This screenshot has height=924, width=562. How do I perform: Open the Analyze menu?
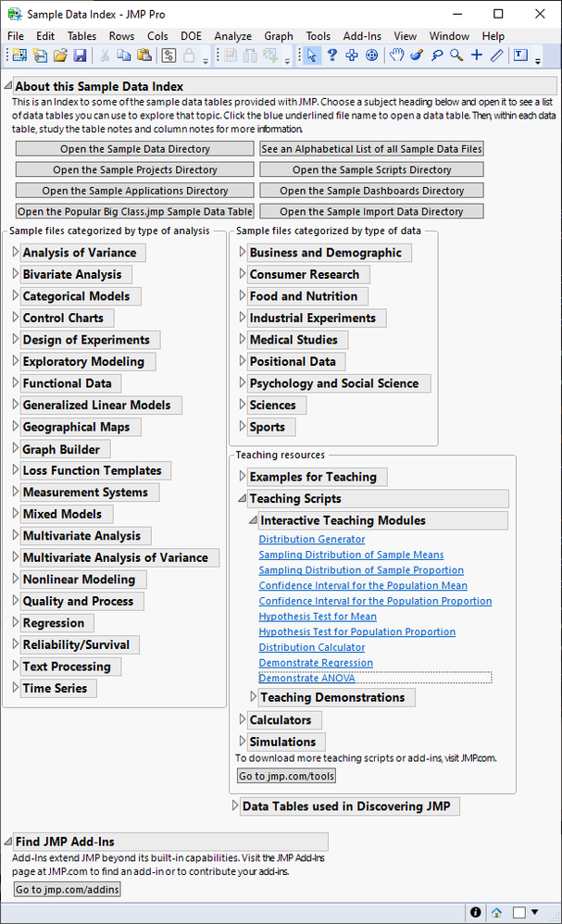coord(232,35)
